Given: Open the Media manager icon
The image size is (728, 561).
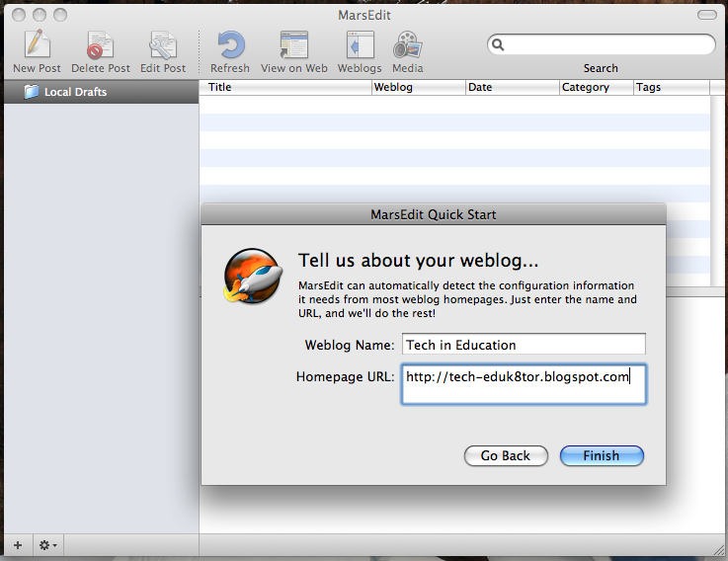Looking at the screenshot, I should click(x=408, y=44).
